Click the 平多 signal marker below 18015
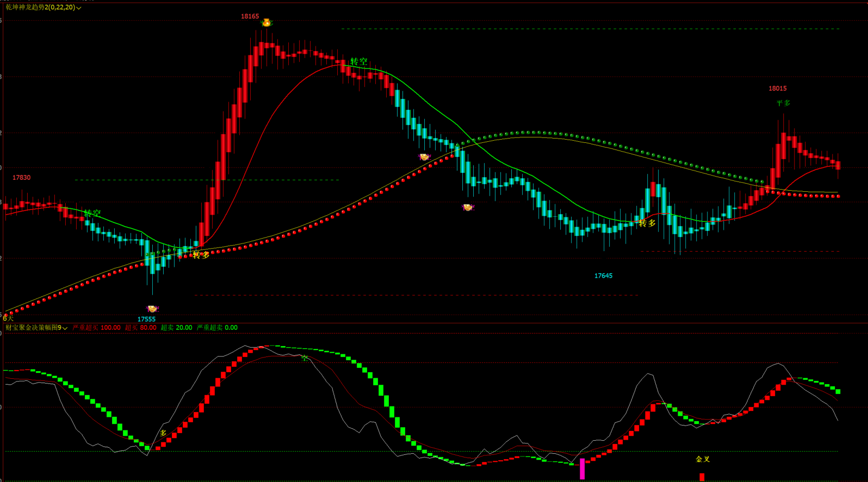Screen dimensions: 868x482 pos(783,103)
